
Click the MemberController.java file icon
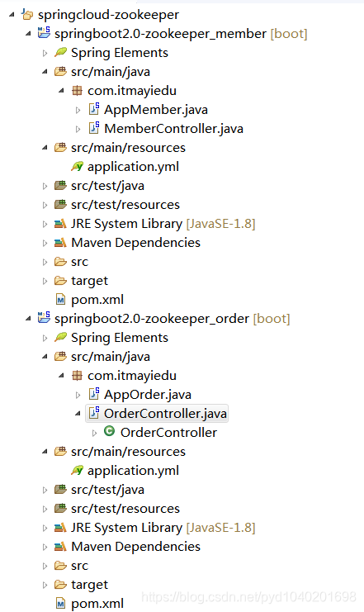tap(94, 128)
